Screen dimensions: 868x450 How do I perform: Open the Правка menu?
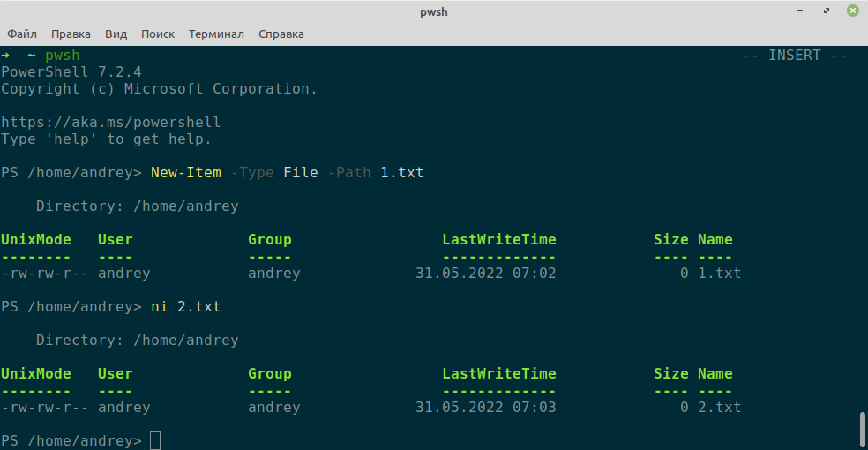tap(71, 34)
